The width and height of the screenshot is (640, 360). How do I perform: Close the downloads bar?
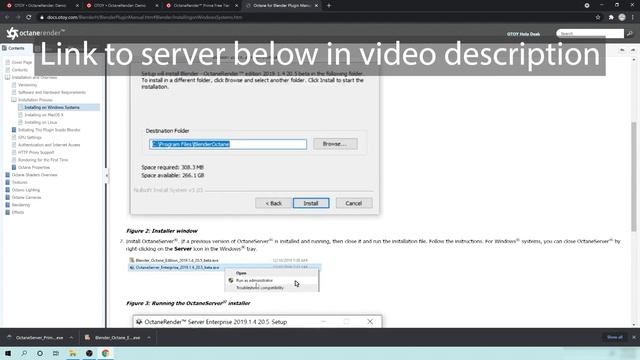633,337
